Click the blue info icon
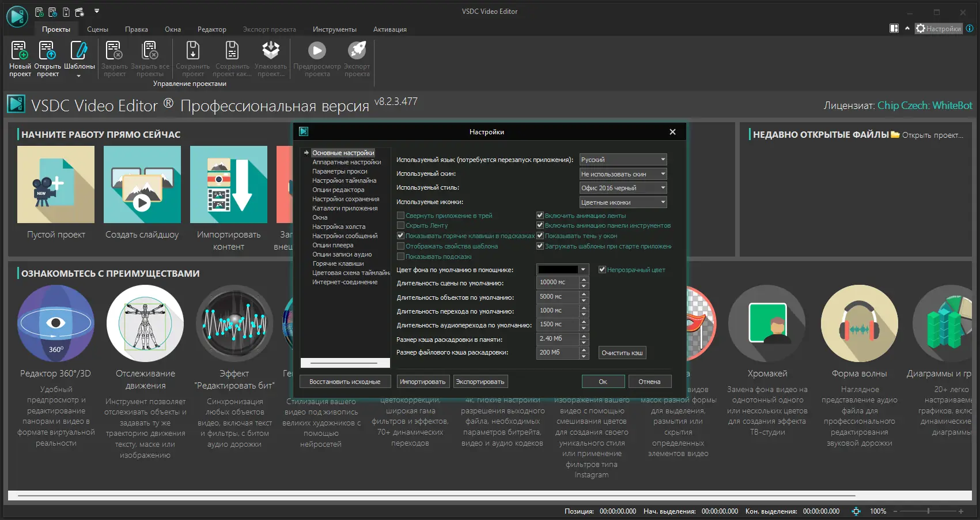Image resolution: width=980 pixels, height=520 pixels. tap(970, 28)
